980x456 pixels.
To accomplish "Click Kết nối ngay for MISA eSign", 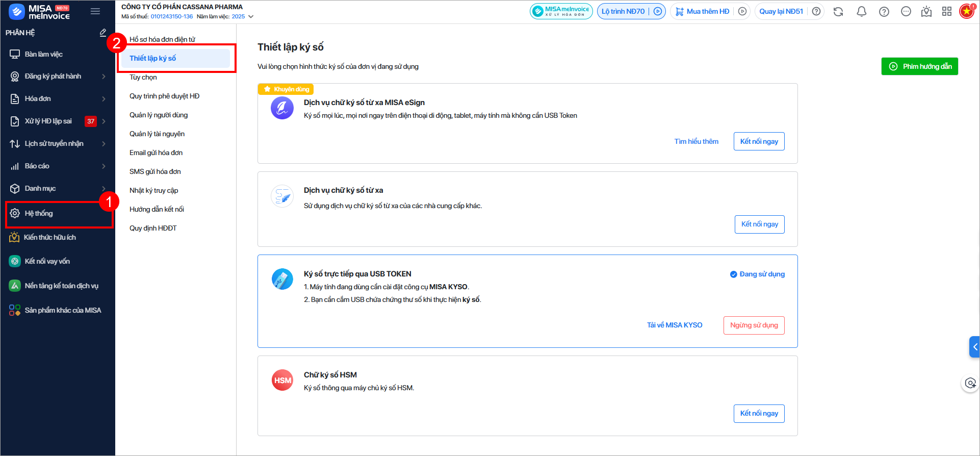I will [759, 142].
